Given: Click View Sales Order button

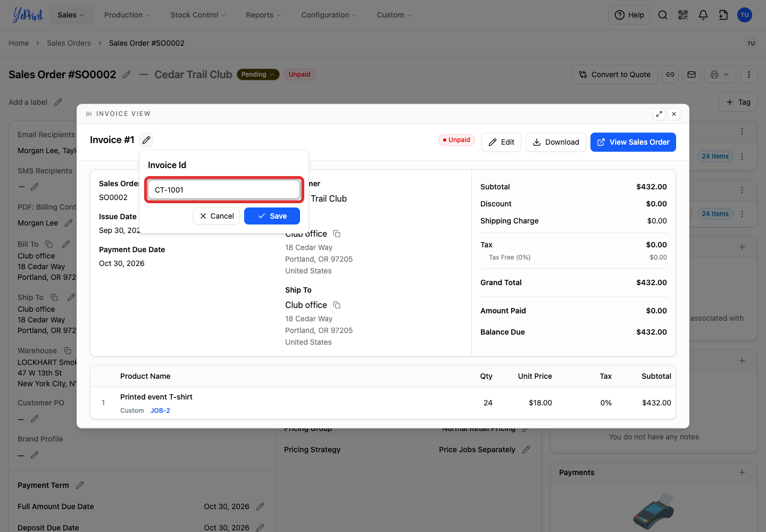Looking at the screenshot, I should [633, 142].
